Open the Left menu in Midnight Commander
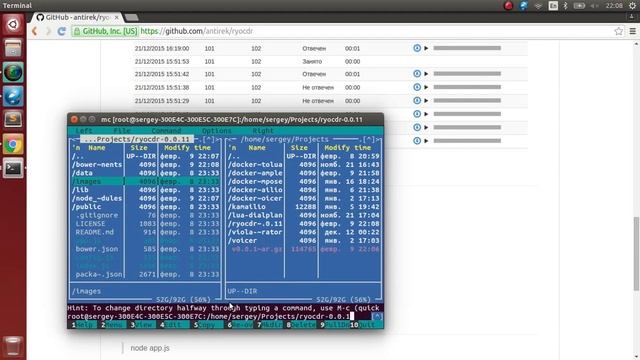This screenshot has width=640, height=360. pos(84,131)
